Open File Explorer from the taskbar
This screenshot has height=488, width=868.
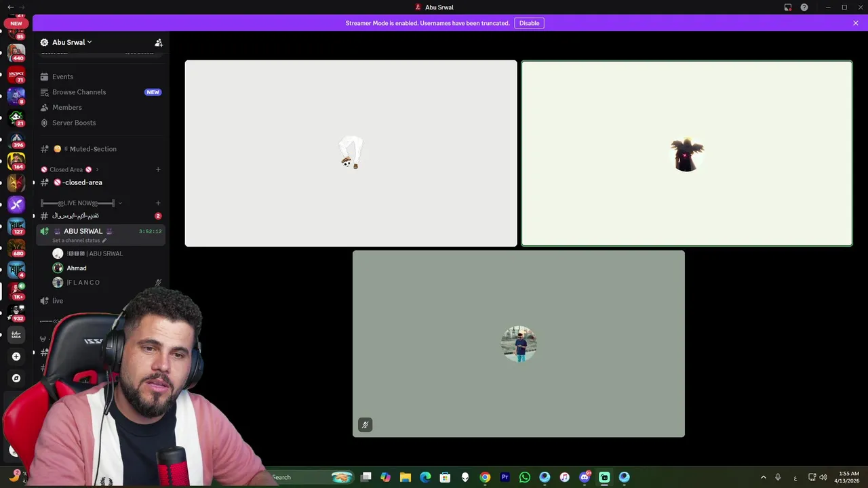tap(406, 477)
